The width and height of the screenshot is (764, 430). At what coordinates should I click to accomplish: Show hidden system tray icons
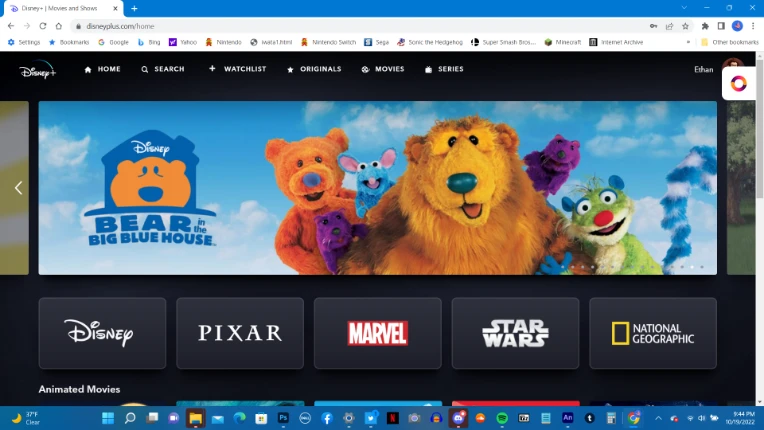(x=658, y=418)
